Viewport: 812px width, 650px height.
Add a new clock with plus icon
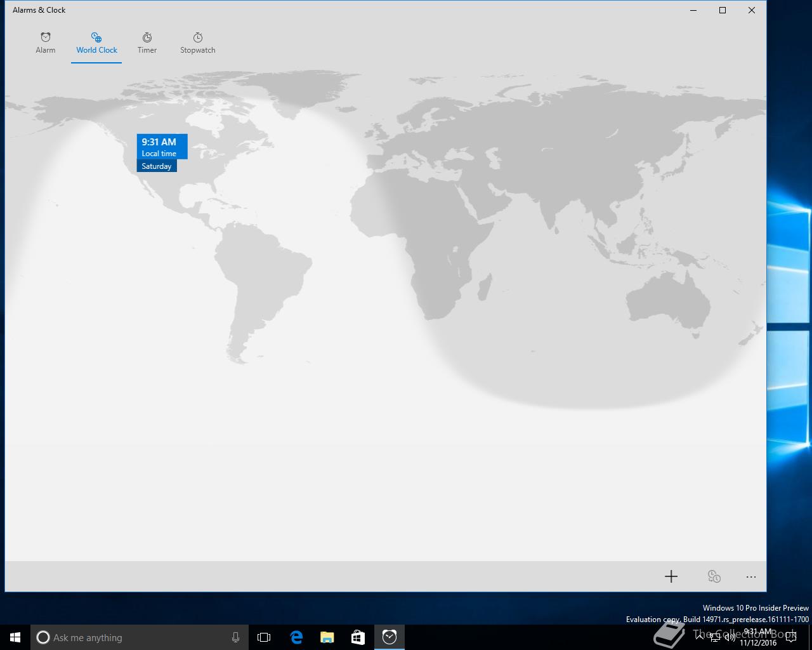(x=671, y=576)
